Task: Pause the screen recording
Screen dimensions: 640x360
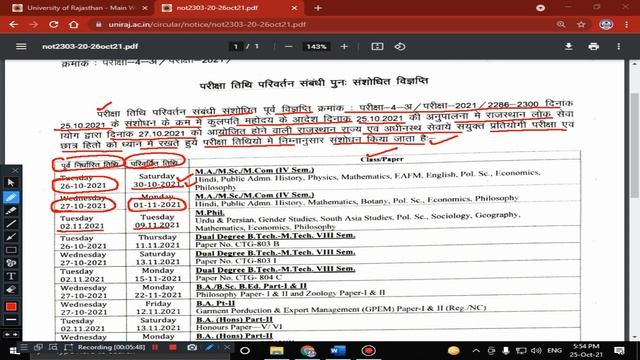Action: (155, 347)
